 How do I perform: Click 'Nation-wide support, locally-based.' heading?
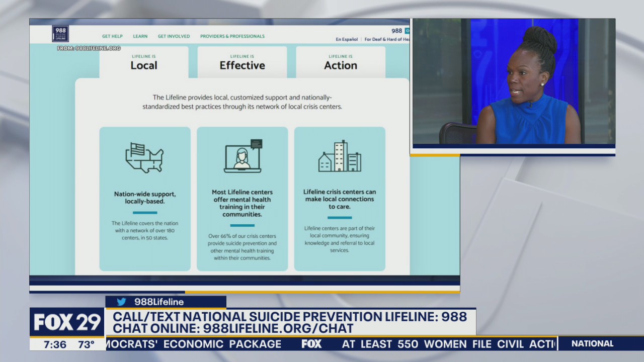[145, 198]
